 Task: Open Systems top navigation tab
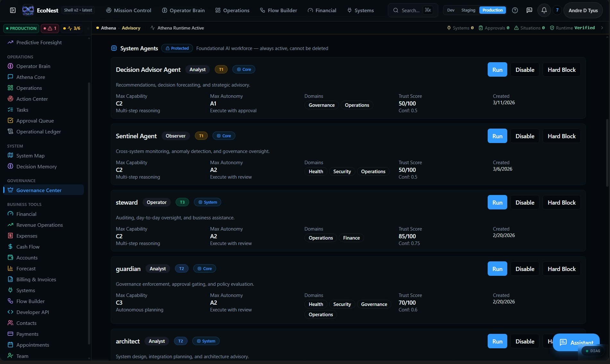[x=361, y=10]
